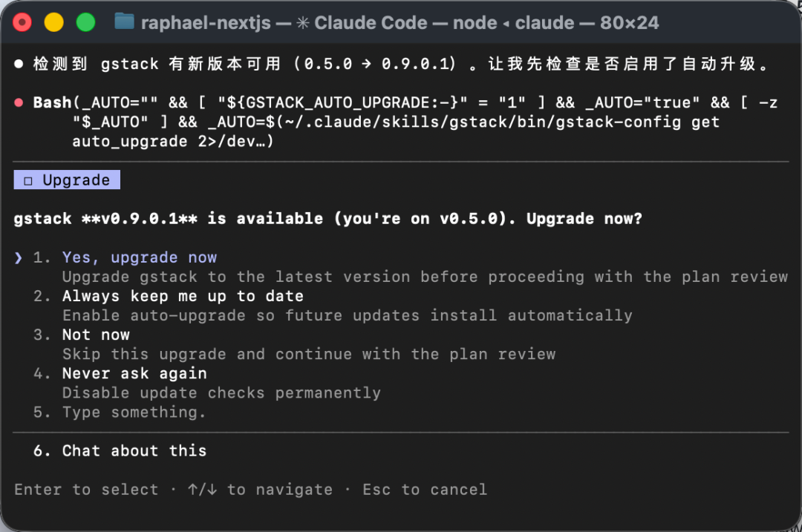The image size is (802, 532).
Task: Click the green fullscreen window button
Action: coord(85,22)
